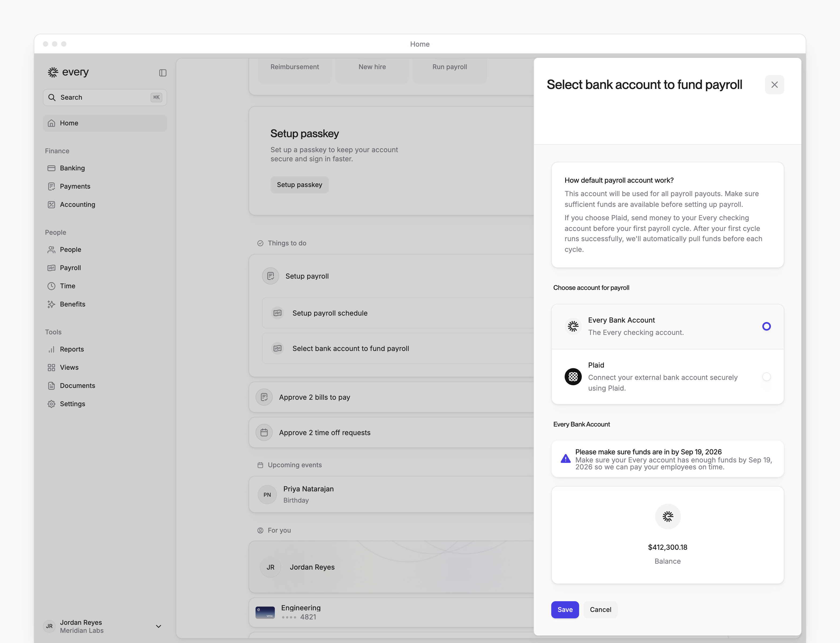Open Payroll in the sidebar
Screen dimensions: 840x643
coord(105,268)
